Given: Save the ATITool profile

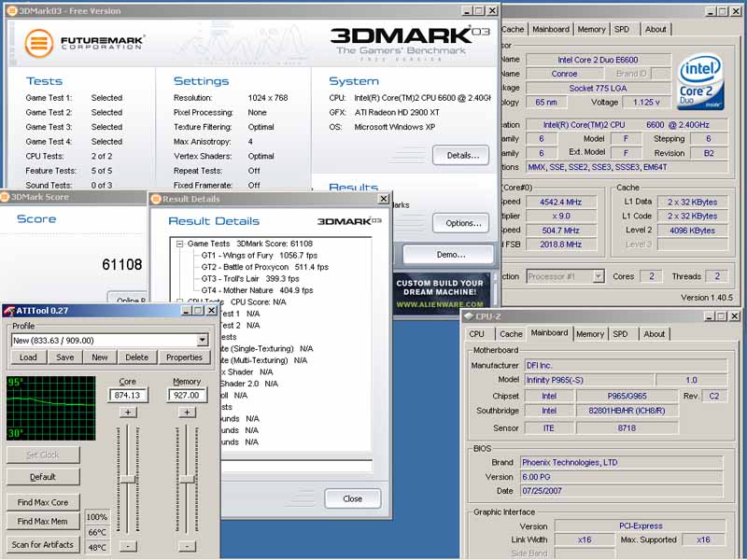Looking at the screenshot, I should click(64, 357).
